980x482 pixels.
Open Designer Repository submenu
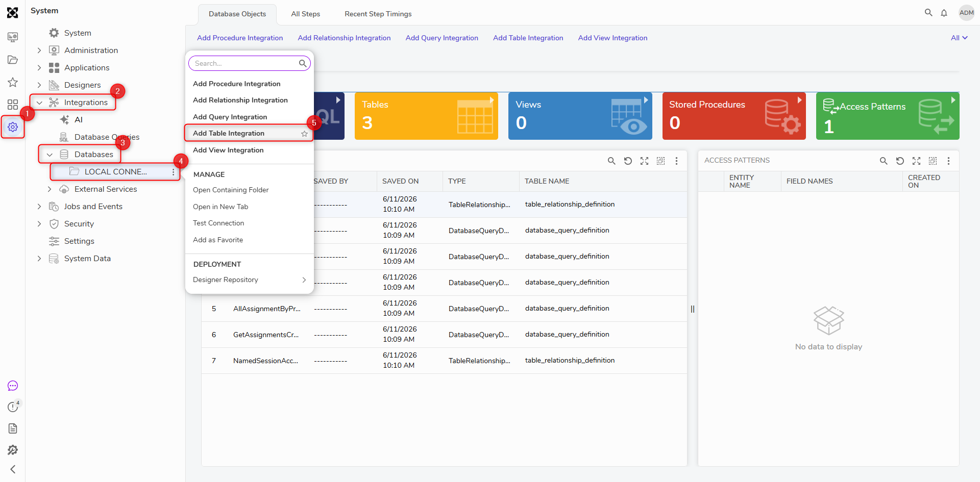pos(249,280)
